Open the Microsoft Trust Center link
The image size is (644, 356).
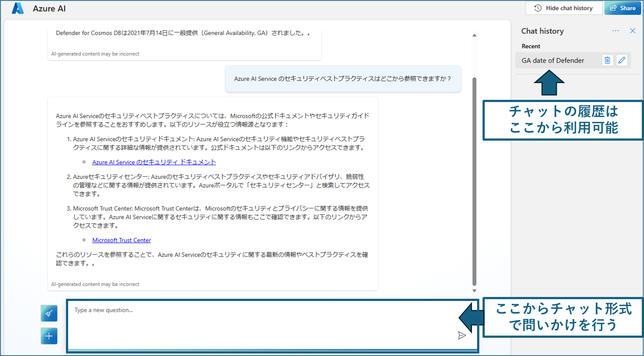[x=121, y=240]
